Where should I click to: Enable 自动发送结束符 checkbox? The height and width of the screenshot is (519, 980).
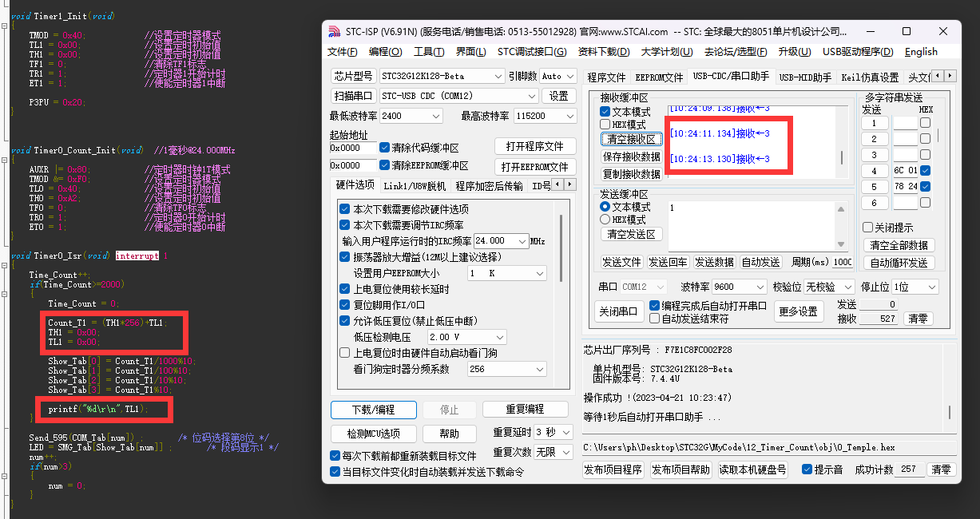[655, 318]
